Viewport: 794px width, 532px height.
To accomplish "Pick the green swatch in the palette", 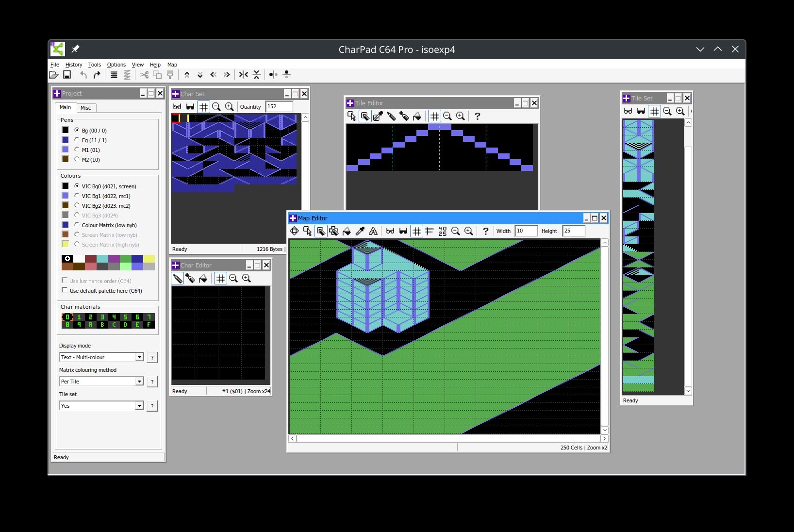I will pos(126,259).
